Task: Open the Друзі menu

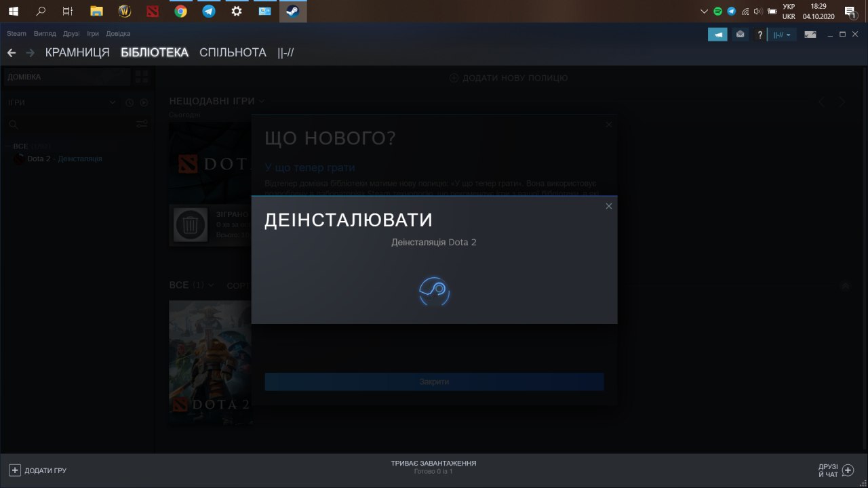Action: pos(71,34)
